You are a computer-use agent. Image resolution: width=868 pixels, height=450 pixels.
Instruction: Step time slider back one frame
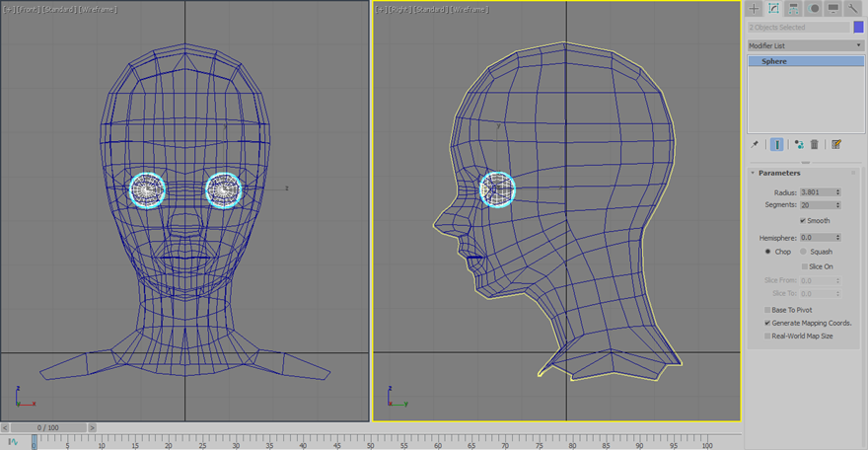tap(5, 427)
